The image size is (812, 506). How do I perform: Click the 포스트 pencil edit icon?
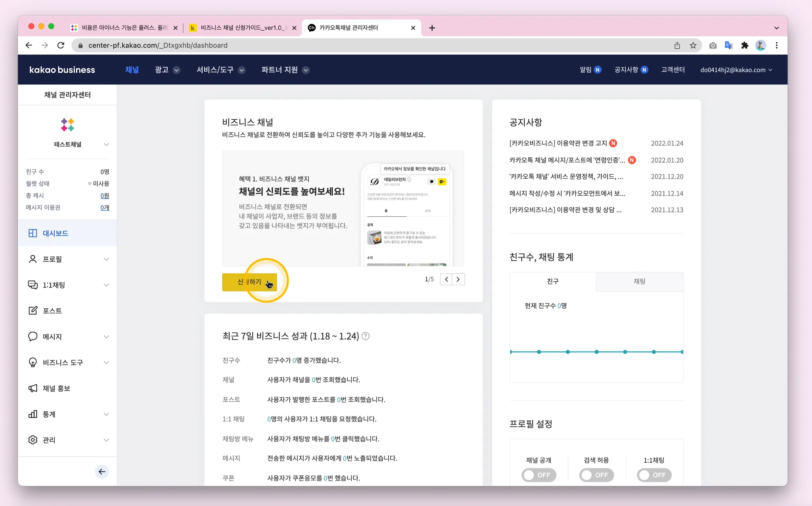tap(33, 311)
